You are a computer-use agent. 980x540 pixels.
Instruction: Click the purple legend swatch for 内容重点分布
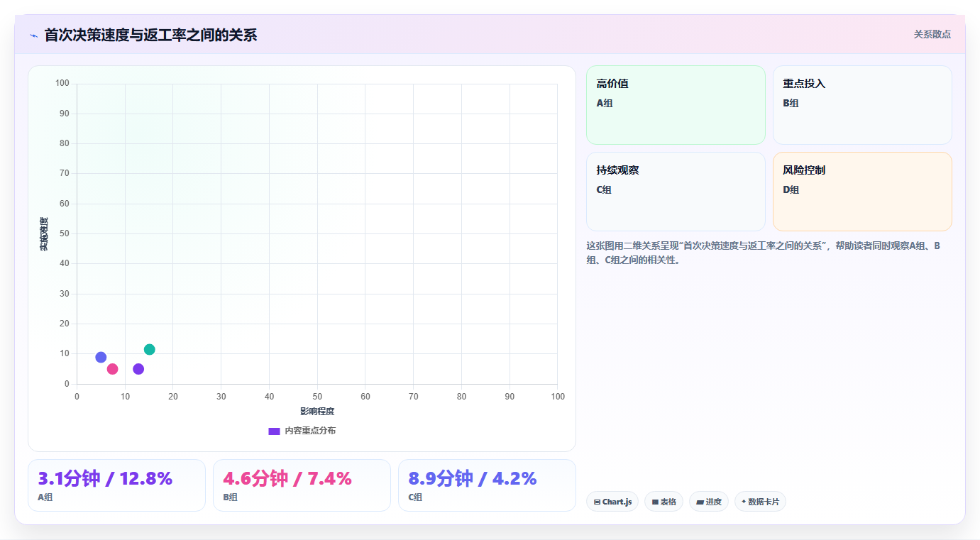274,431
